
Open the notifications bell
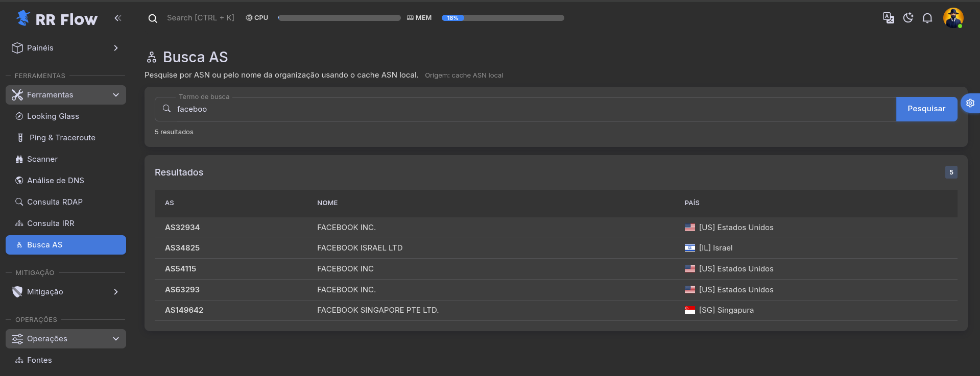(927, 18)
